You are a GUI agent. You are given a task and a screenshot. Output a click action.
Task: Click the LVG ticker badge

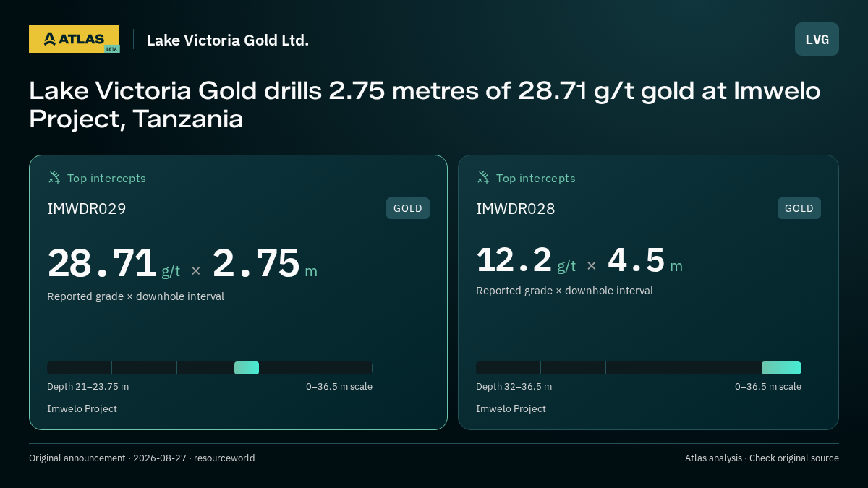(817, 39)
